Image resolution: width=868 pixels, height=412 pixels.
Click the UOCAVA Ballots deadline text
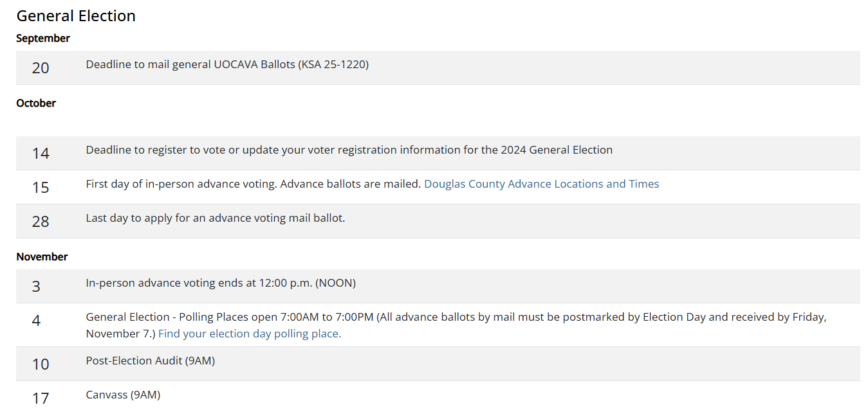pyautogui.click(x=227, y=64)
